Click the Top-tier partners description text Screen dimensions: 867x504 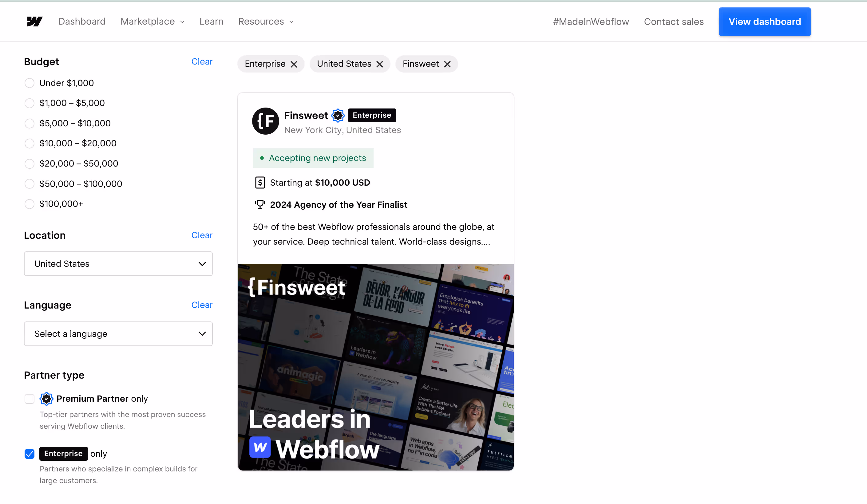(x=123, y=420)
